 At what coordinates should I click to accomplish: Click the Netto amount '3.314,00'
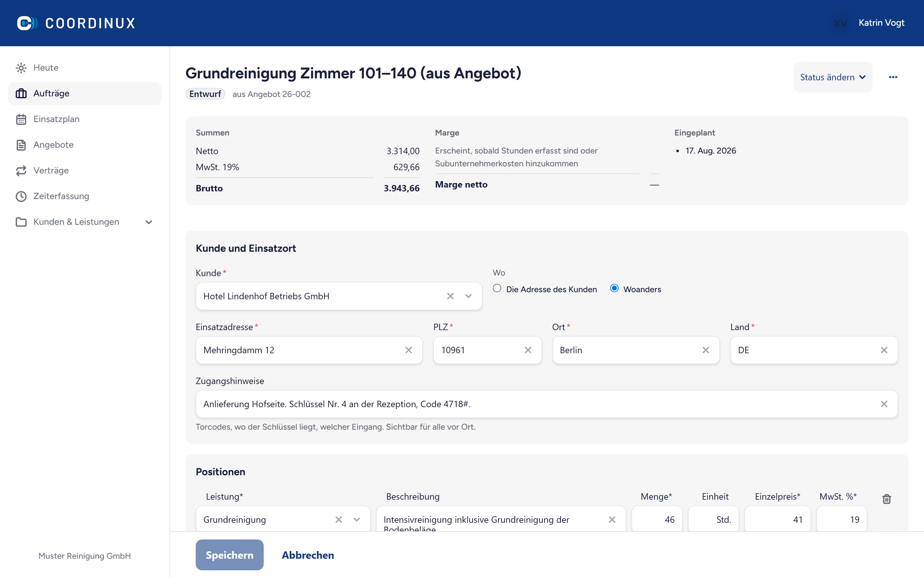[403, 151]
